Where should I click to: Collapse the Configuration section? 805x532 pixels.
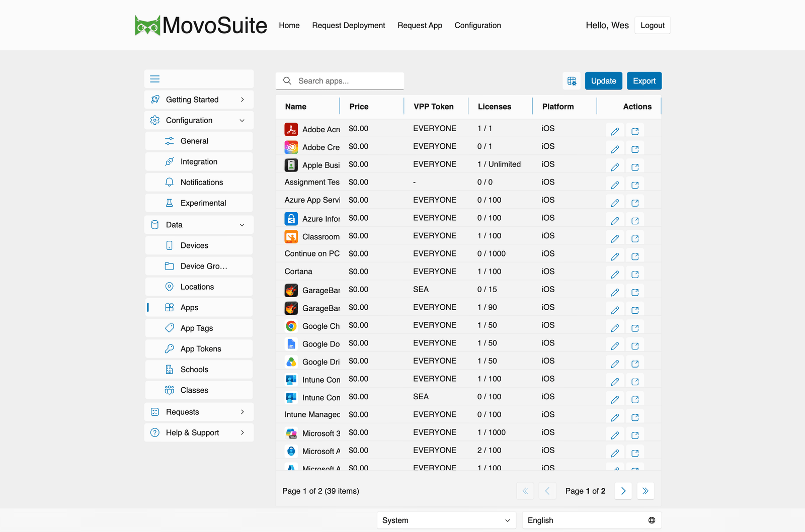199,120
